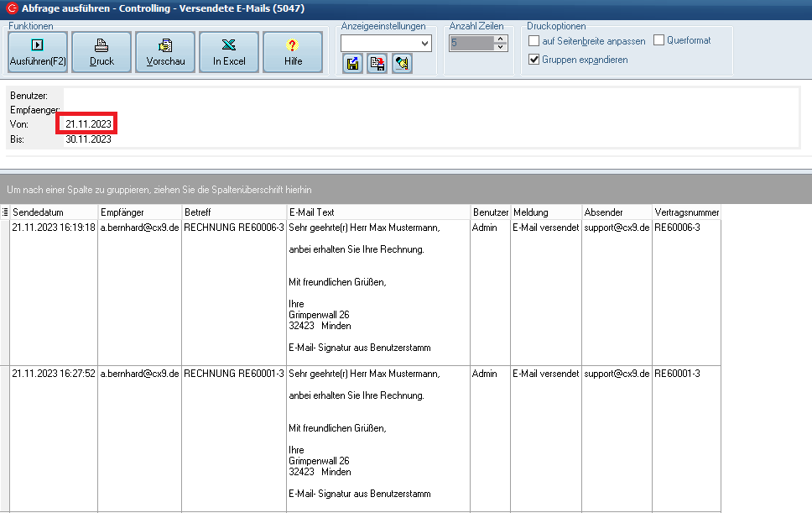The height and width of the screenshot is (513, 812).
Task: Click the save display settings disk icon
Action: (352, 64)
